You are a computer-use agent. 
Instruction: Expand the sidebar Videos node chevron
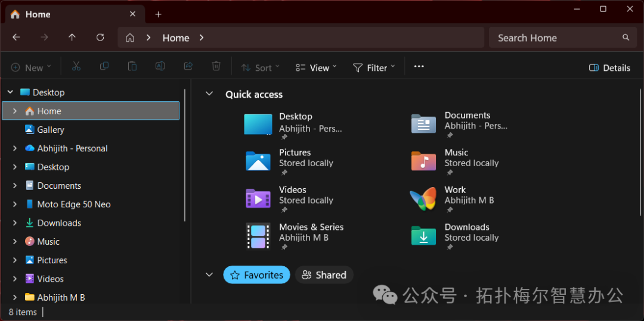(15, 279)
